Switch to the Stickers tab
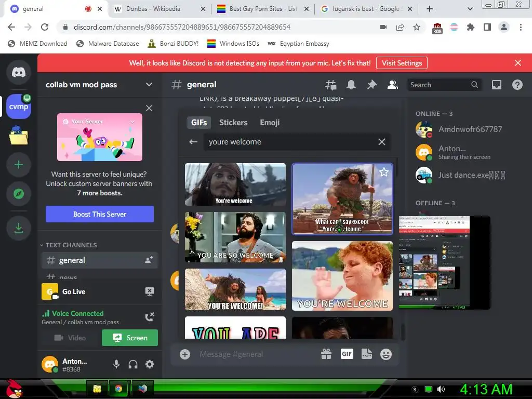 pos(233,123)
